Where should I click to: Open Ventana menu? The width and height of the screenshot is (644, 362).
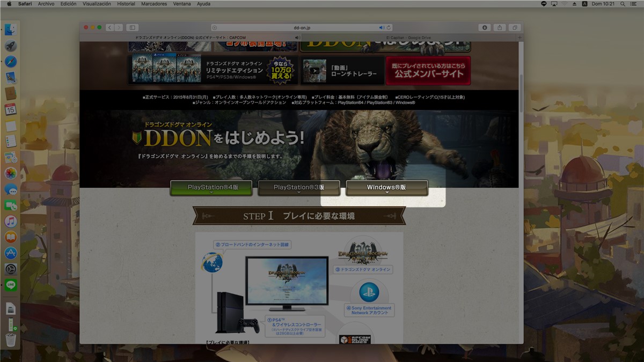[x=182, y=4]
